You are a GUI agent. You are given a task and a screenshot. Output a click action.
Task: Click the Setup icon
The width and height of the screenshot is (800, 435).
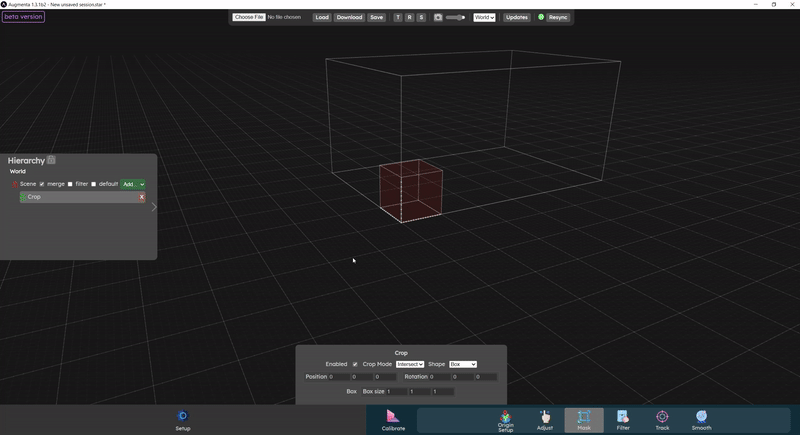coord(183,419)
